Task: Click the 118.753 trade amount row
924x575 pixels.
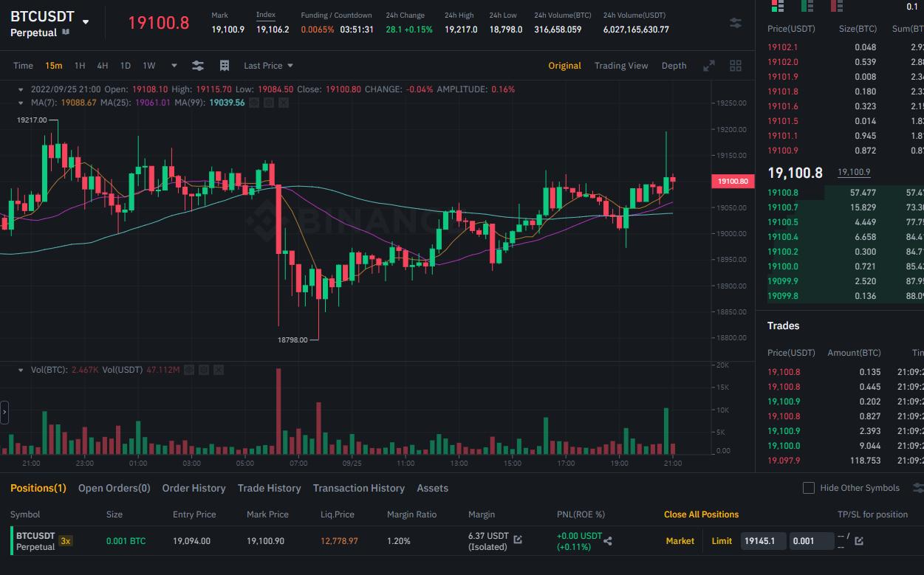Action: point(845,461)
